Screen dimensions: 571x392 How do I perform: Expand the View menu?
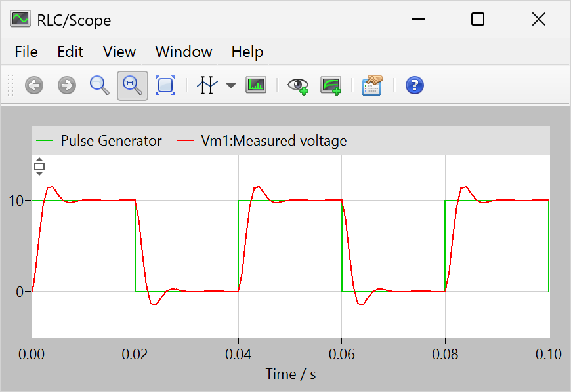pos(119,52)
